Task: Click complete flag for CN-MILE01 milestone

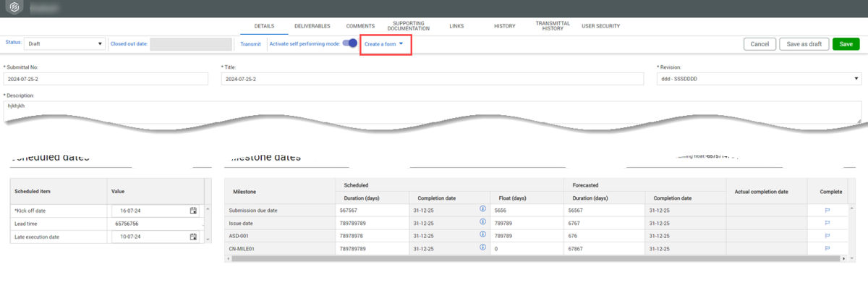Action: 827,249
